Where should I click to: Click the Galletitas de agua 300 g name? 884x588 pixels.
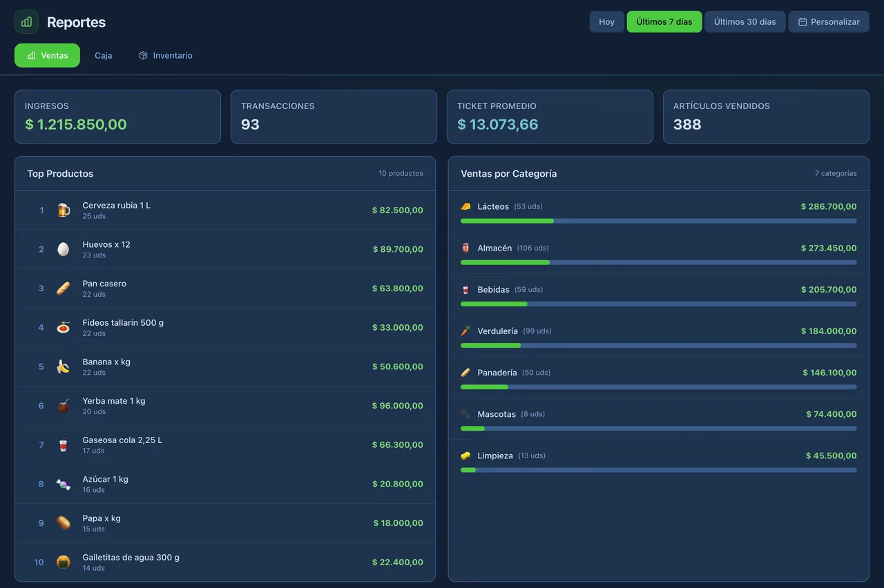[131, 557]
